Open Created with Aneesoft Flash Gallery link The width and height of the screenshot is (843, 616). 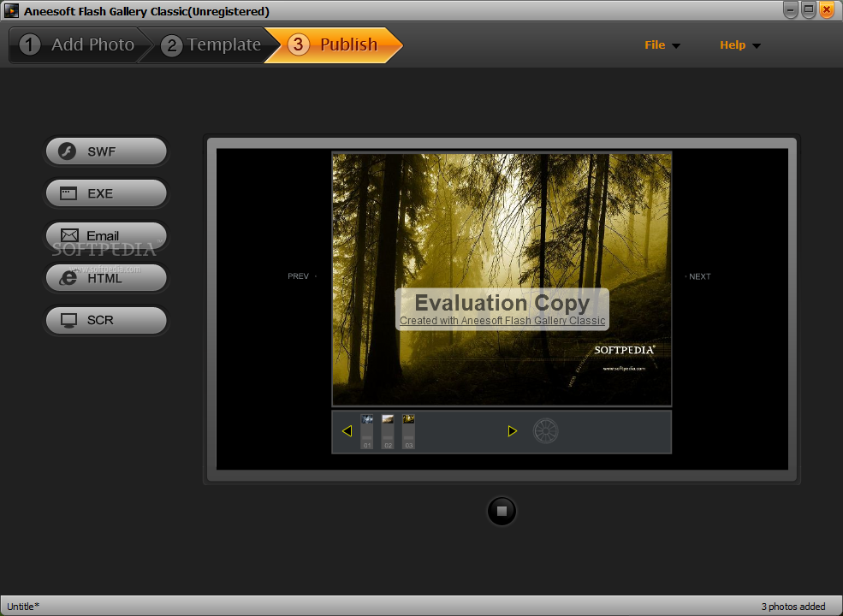502,321
